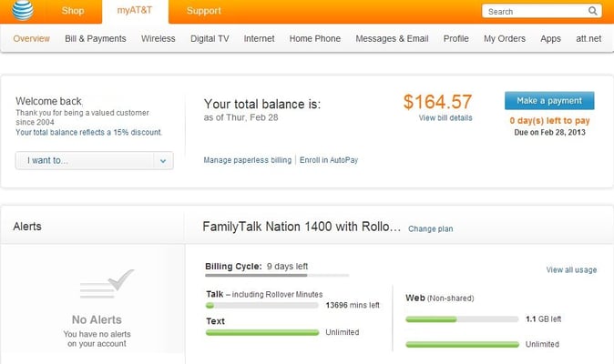The width and height of the screenshot is (614, 364).
Task: Click the AT&T globe logo
Action: click(x=23, y=9)
